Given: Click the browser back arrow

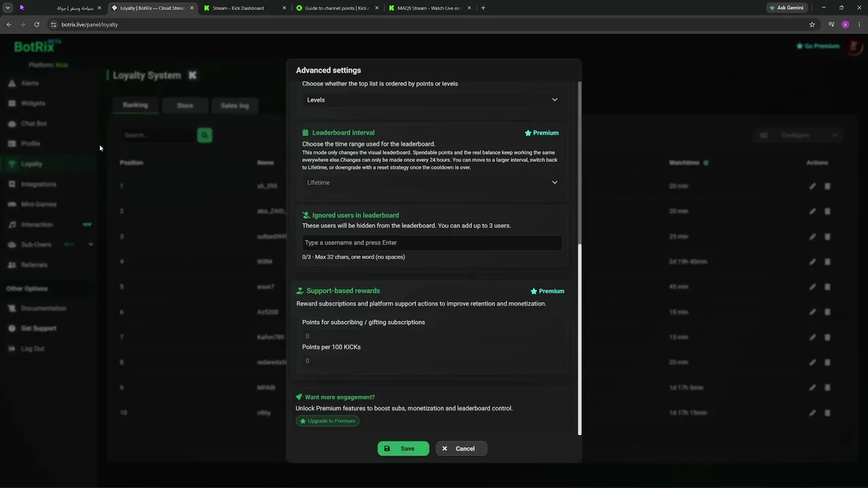Looking at the screenshot, I should click(9, 24).
